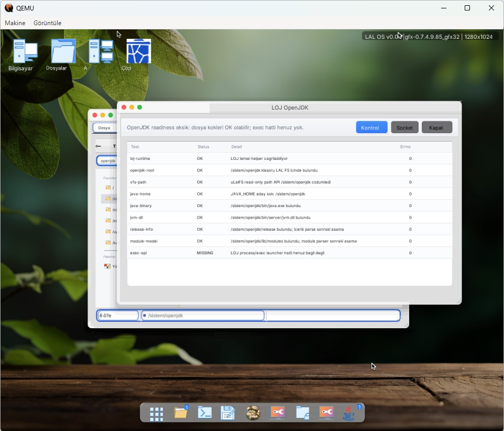The height and width of the screenshot is (431, 504).
Task: Click '/sistem/openjdk/bin/server/jvm.dll bulundu' detail
Action: (270, 218)
